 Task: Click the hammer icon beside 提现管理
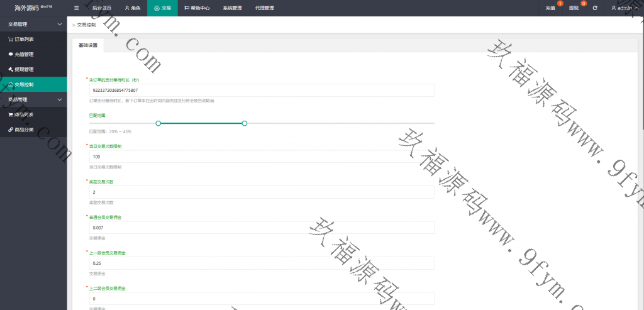tap(11, 69)
